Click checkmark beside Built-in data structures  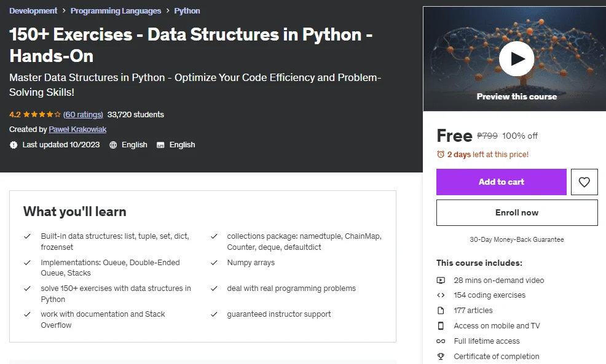coord(27,236)
